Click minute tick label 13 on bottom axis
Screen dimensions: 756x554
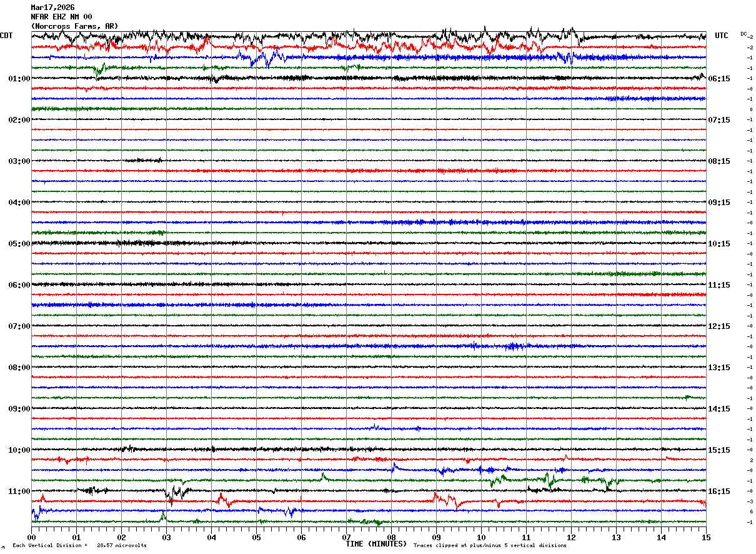tap(616, 537)
